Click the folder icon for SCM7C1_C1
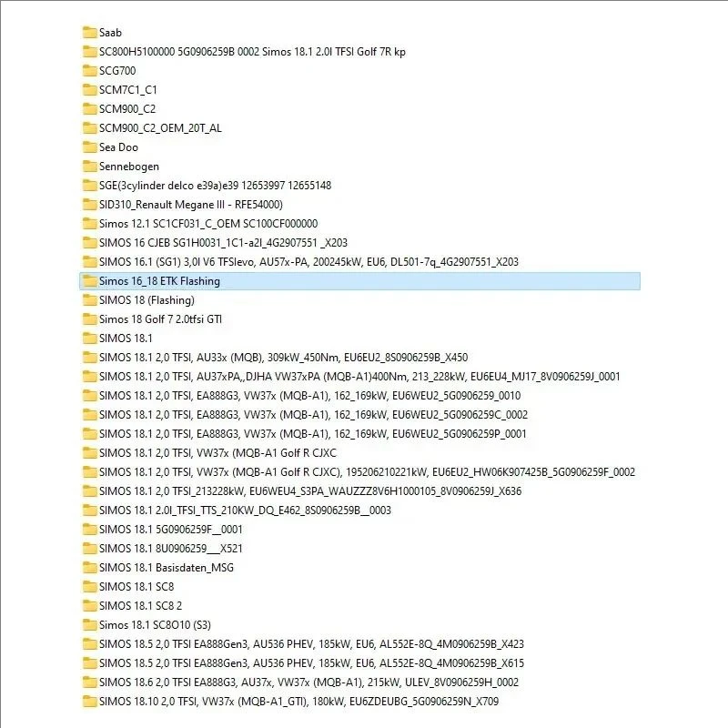 (x=89, y=89)
